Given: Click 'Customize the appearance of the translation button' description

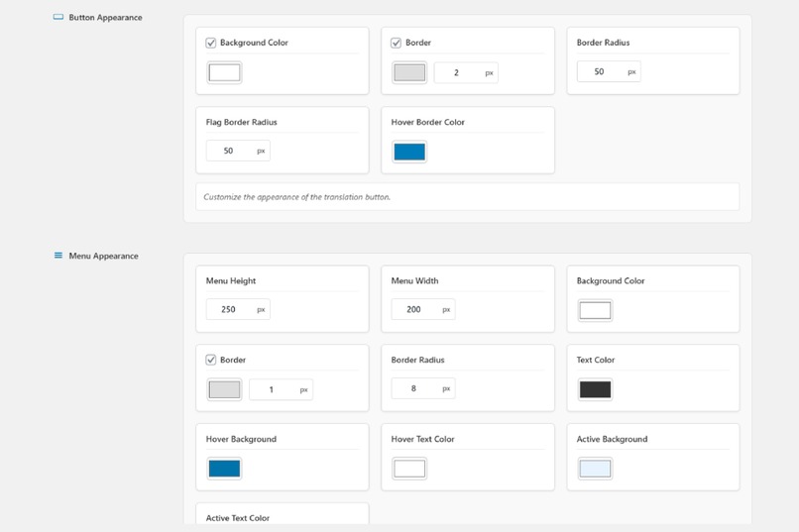Looking at the screenshot, I should (x=297, y=197).
